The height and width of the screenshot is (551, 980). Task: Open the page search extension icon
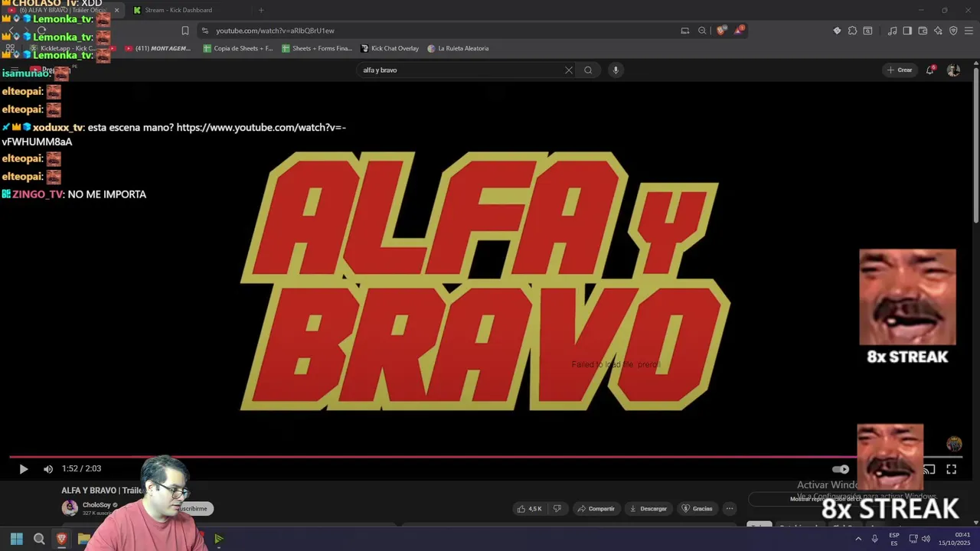(867, 31)
